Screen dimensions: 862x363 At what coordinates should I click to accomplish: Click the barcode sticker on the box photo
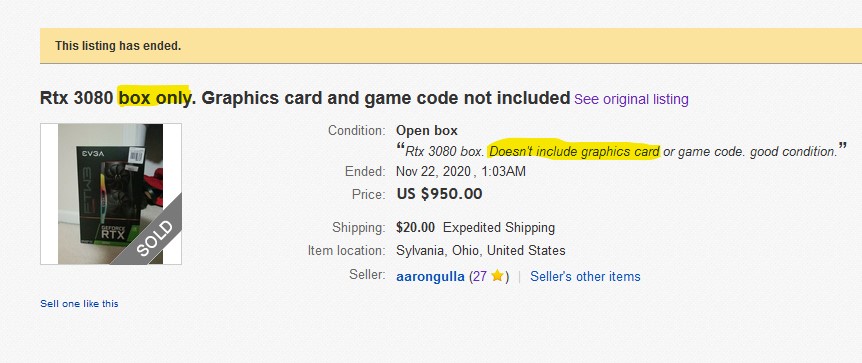(x=136, y=157)
